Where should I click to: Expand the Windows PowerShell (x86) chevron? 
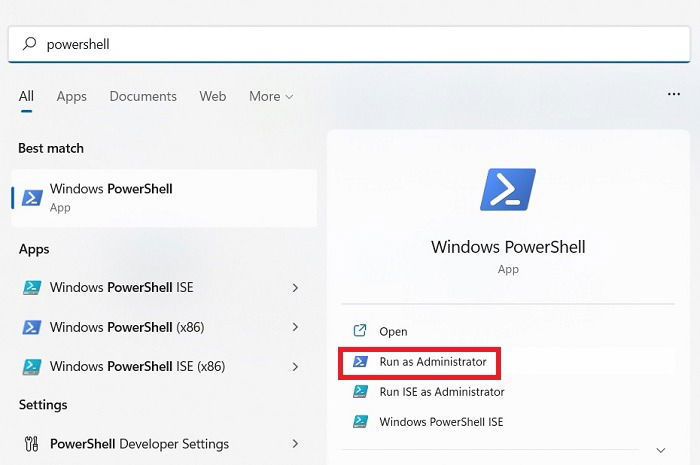click(x=295, y=327)
